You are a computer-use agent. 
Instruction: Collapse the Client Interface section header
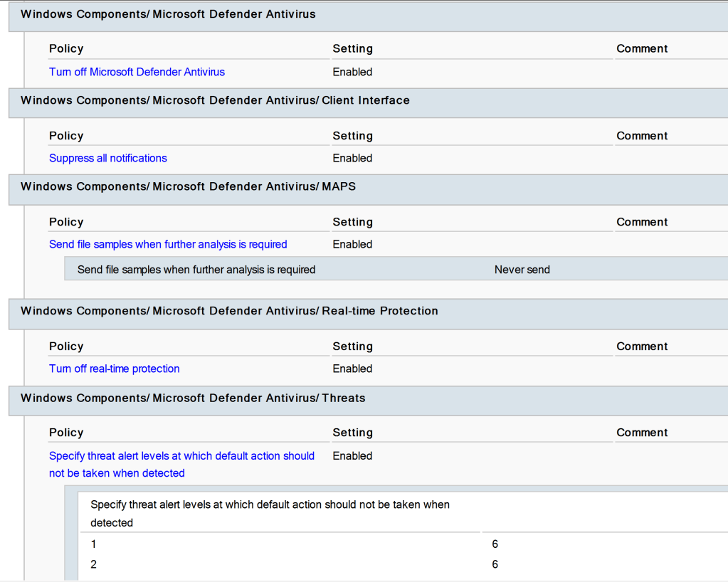coord(215,100)
